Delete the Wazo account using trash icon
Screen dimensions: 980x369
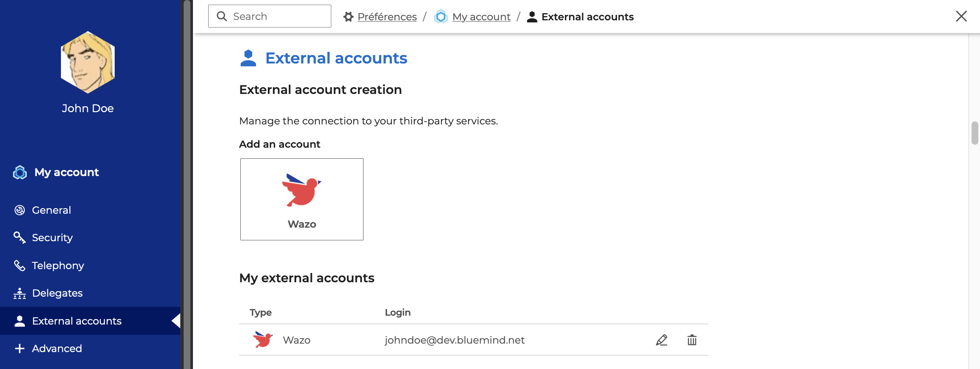click(x=692, y=340)
